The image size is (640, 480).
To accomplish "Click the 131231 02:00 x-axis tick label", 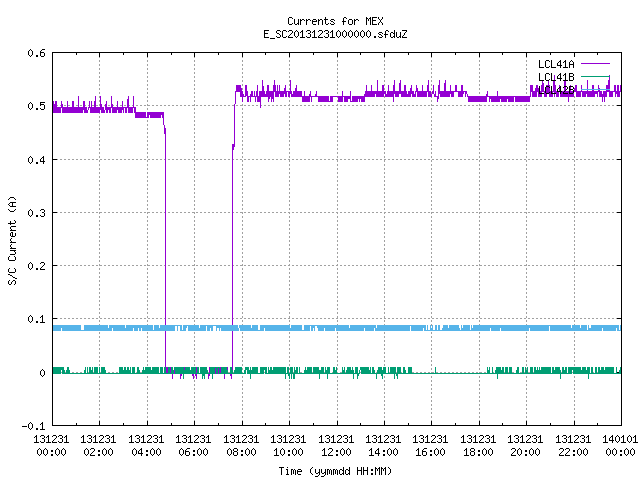I will [x=98, y=446].
